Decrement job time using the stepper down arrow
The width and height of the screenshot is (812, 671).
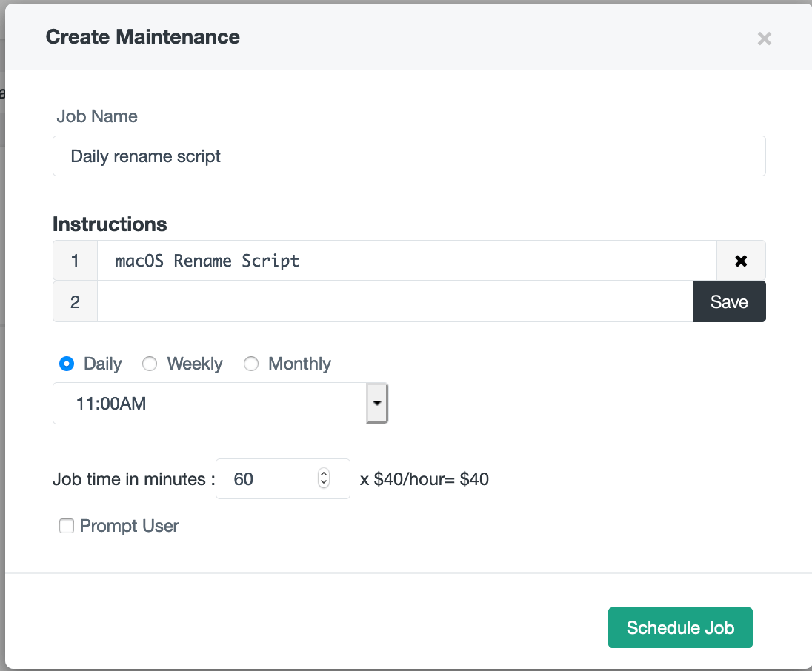(323, 484)
